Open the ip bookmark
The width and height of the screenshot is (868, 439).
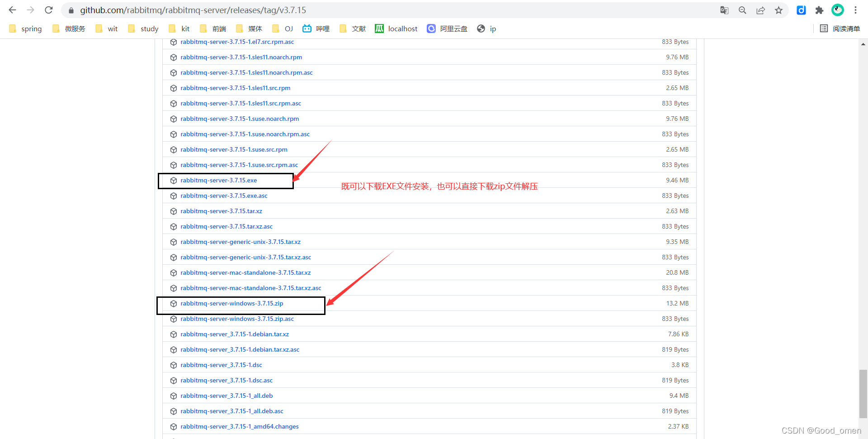[487, 29]
